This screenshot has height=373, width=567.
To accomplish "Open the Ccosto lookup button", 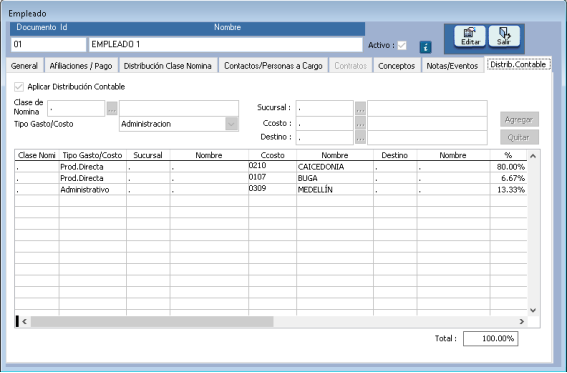I will pos(360,124).
